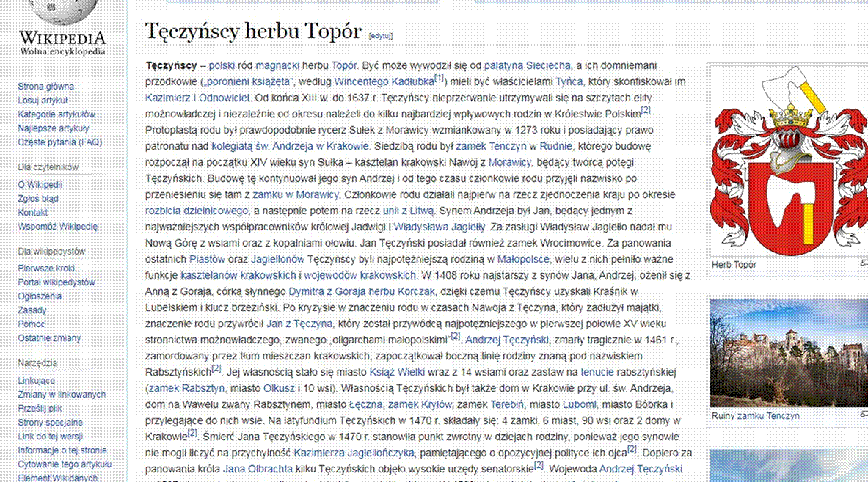
Task: Open Losuj artykuł in sidebar
Action: 43,101
